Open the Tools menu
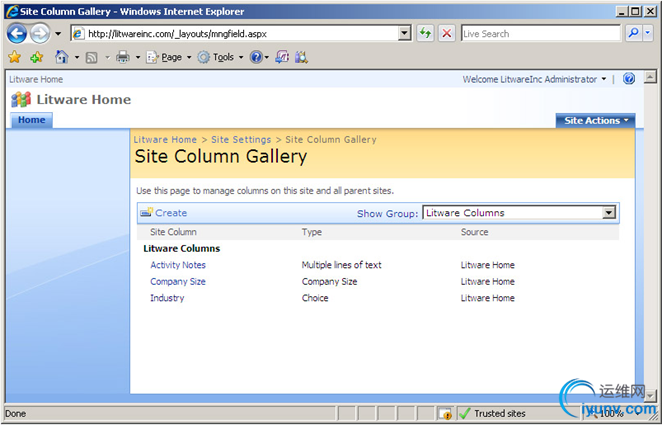Viewport: 662px width, 425px height. [x=221, y=57]
